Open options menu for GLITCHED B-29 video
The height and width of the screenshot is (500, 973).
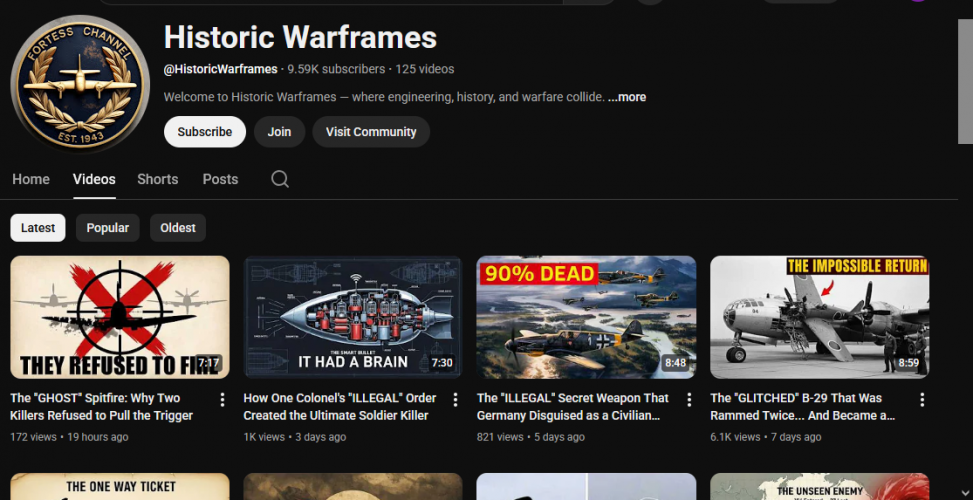[x=922, y=400]
